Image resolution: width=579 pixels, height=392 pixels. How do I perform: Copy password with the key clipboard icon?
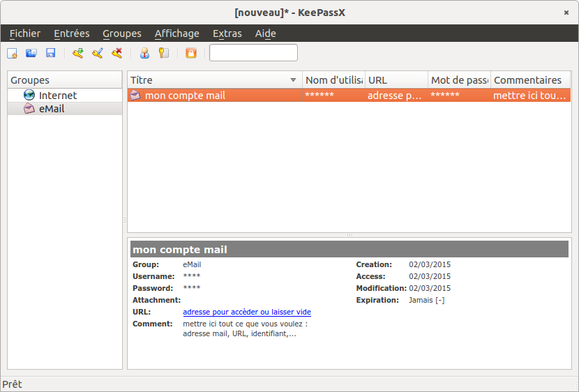163,53
